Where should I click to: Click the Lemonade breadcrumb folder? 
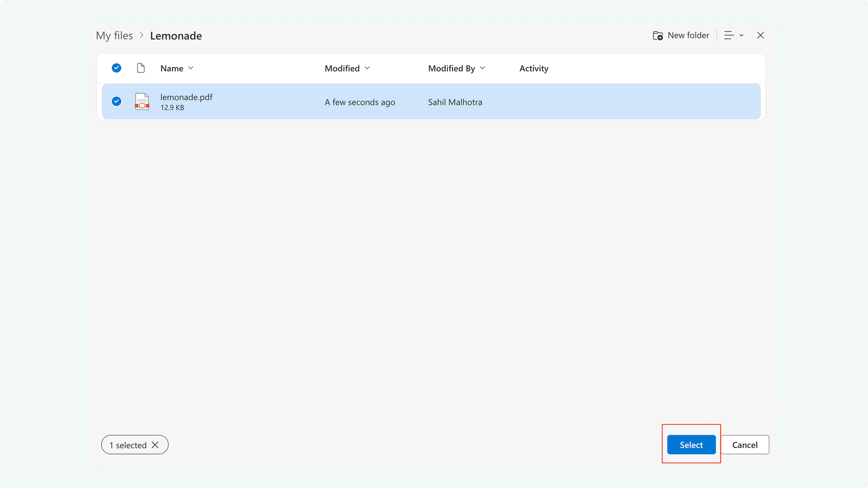pos(176,36)
